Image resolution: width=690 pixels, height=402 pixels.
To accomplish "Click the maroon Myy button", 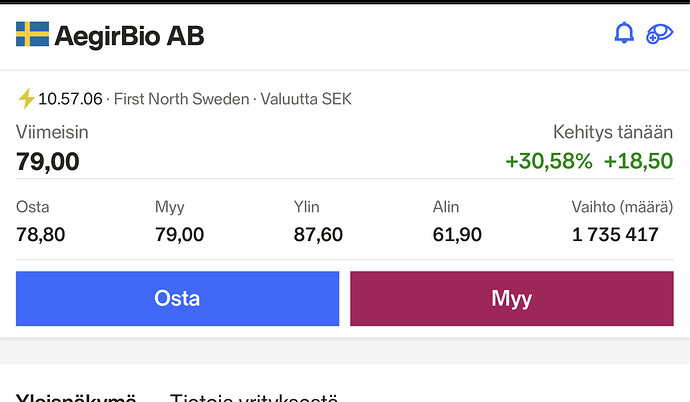I will tap(512, 299).
